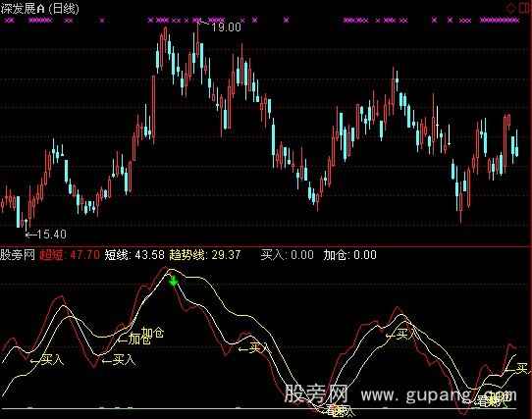This screenshot has width=532, height=419.
Task: Click the green down-arrow sell marker
Action: click(x=174, y=281)
